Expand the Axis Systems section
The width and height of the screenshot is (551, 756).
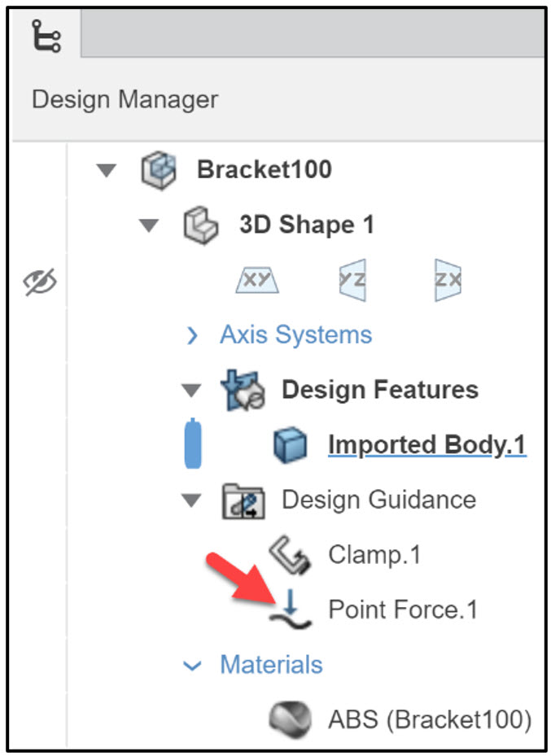coord(192,335)
